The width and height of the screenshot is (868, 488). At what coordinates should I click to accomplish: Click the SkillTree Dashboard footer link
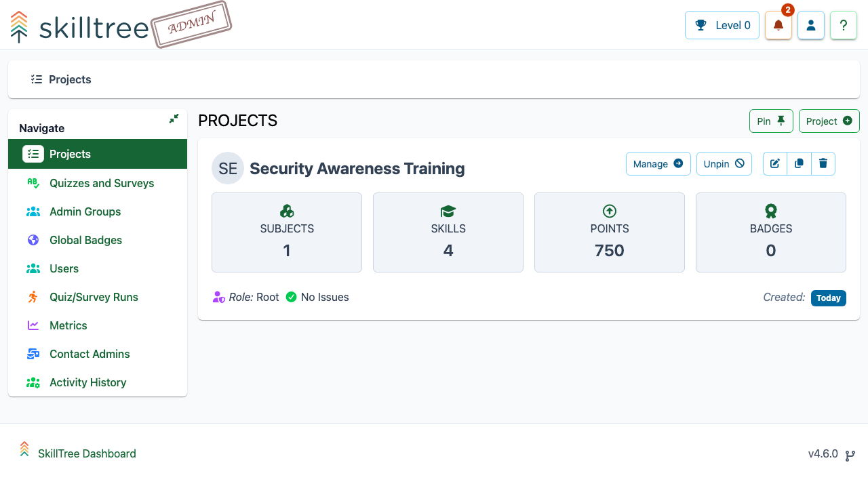(87, 453)
